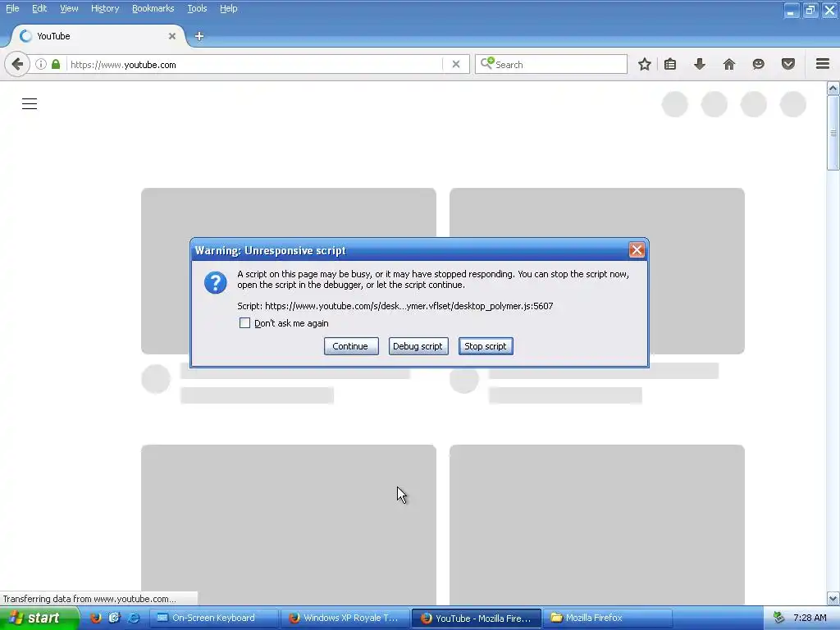Open the Firefox hamburger menu
This screenshot has width=840, height=630.
[823, 64]
